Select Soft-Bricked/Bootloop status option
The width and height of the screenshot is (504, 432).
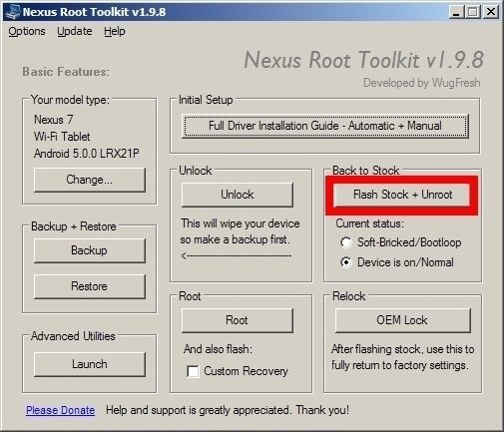coord(346,242)
